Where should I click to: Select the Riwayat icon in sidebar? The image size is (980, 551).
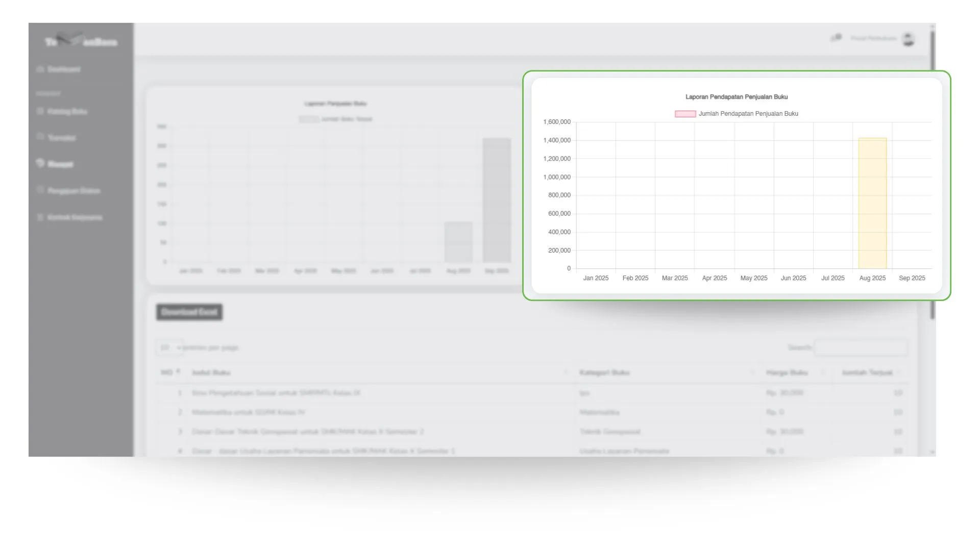click(x=40, y=163)
